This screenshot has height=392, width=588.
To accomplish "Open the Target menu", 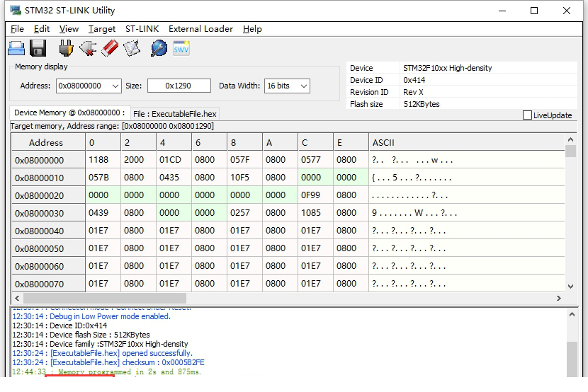I will pos(101,29).
